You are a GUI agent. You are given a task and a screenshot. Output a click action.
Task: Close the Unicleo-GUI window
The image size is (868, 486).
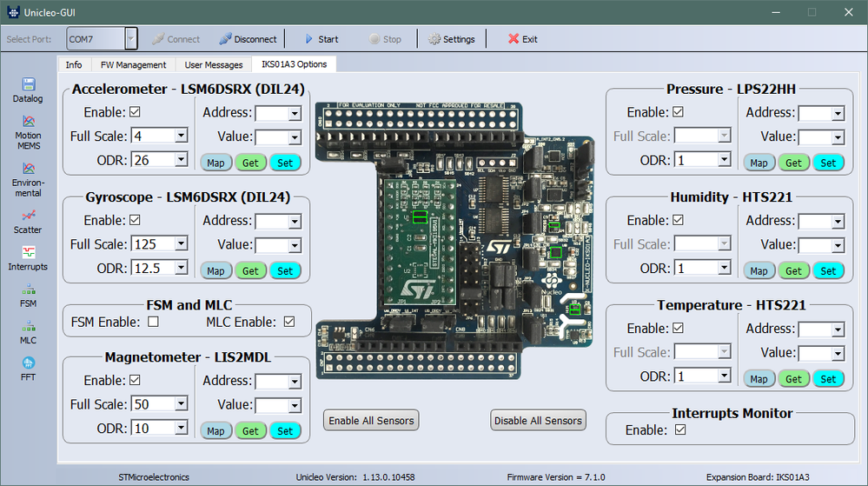point(849,12)
